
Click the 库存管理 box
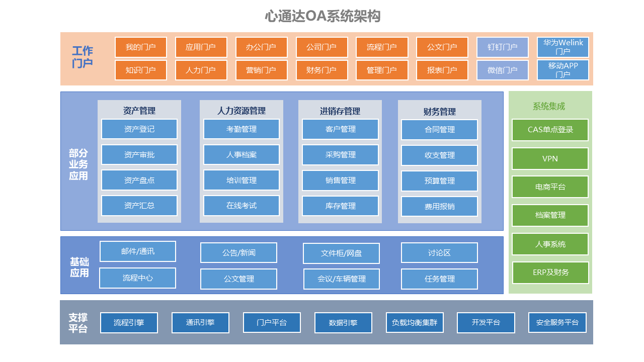[341, 206]
